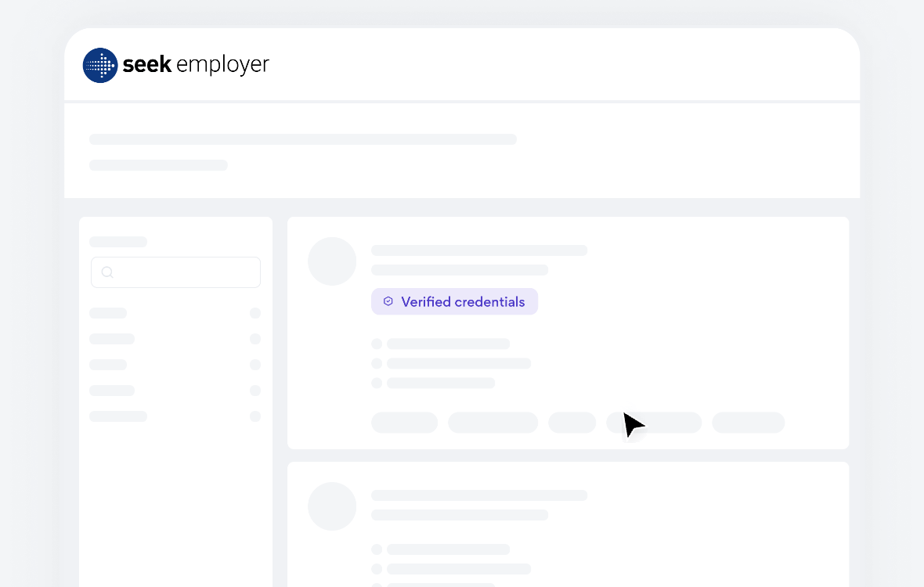
Task: Open the second candidate's avatar placeholder
Action: coord(332,506)
